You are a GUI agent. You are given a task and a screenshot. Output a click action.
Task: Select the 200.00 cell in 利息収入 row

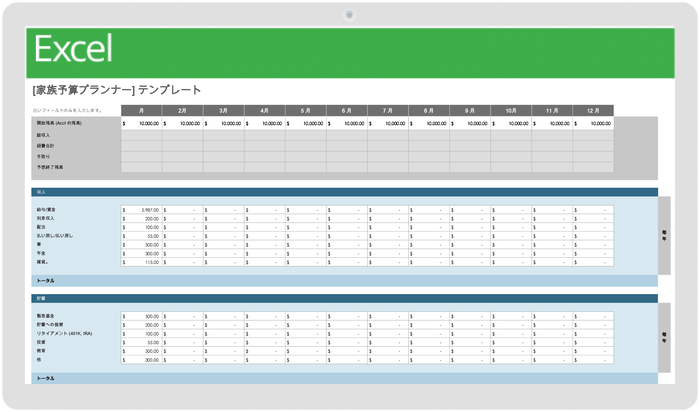pyautogui.click(x=142, y=219)
